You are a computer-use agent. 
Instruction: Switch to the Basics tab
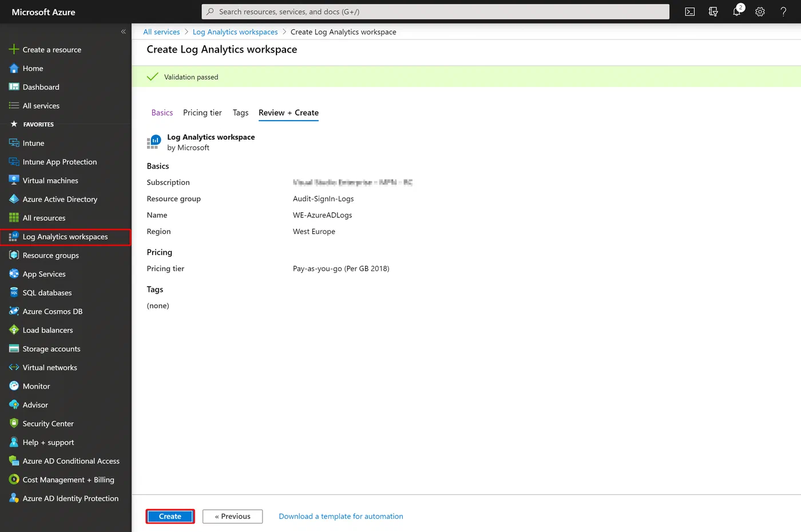[x=162, y=113]
